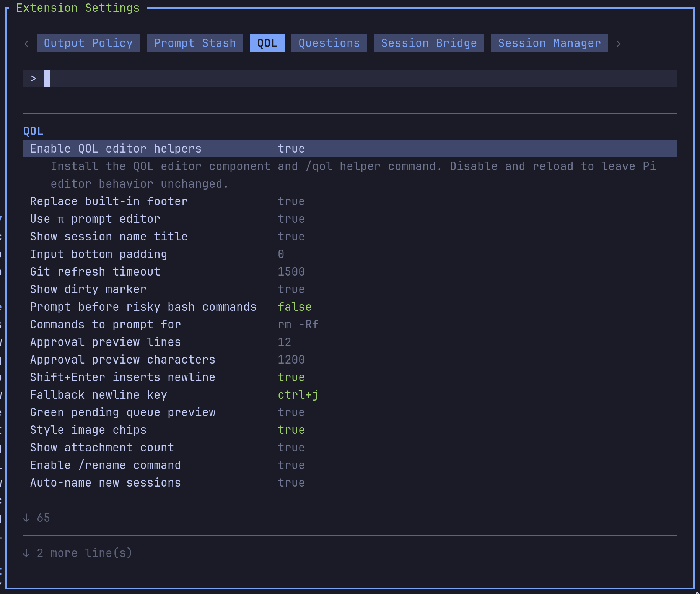Focus the settings search input field
700x594 pixels.
(350, 78)
